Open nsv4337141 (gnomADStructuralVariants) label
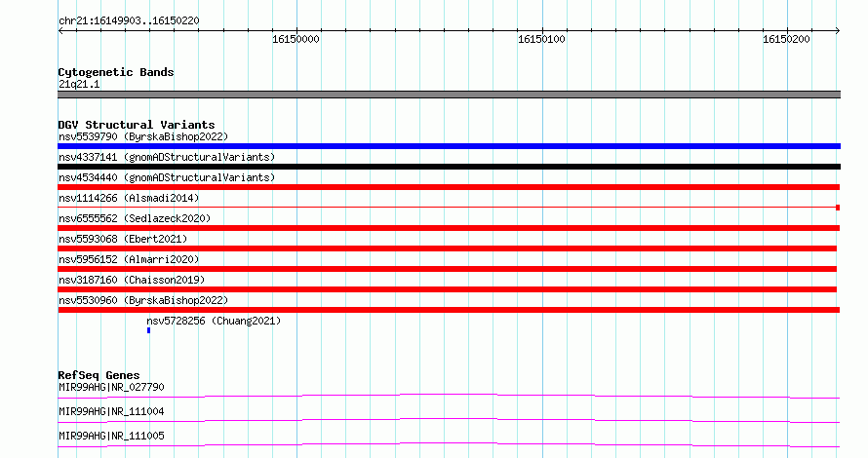Image resolution: width=868 pixels, height=458 pixels. [x=167, y=157]
